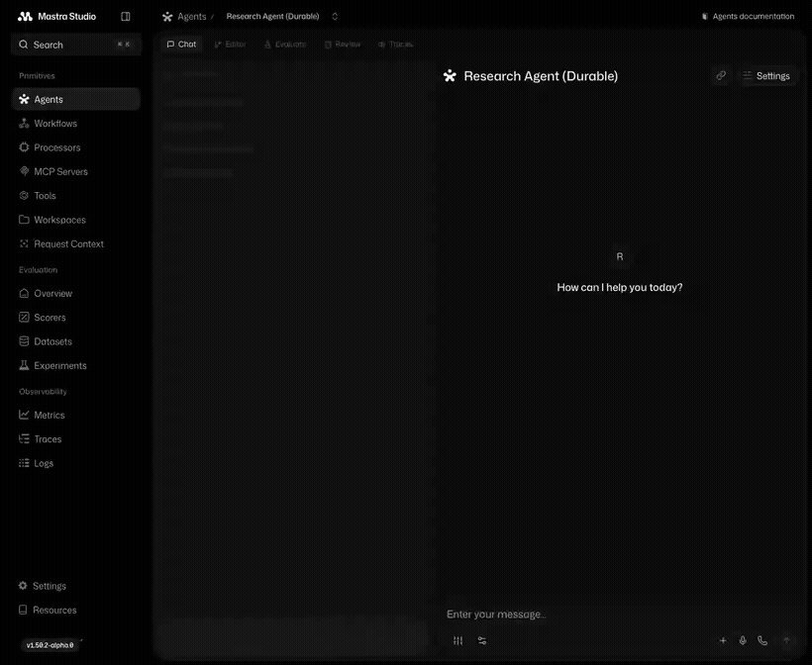Click the Mastra Studio logo
This screenshot has width=812, height=665.
(x=56, y=17)
